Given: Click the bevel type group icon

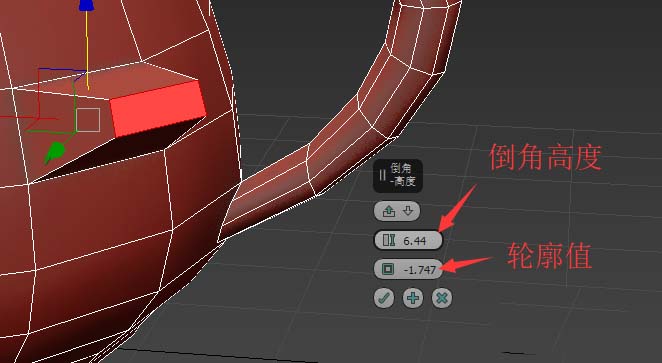Looking at the screenshot, I should (x=388, y=211).
